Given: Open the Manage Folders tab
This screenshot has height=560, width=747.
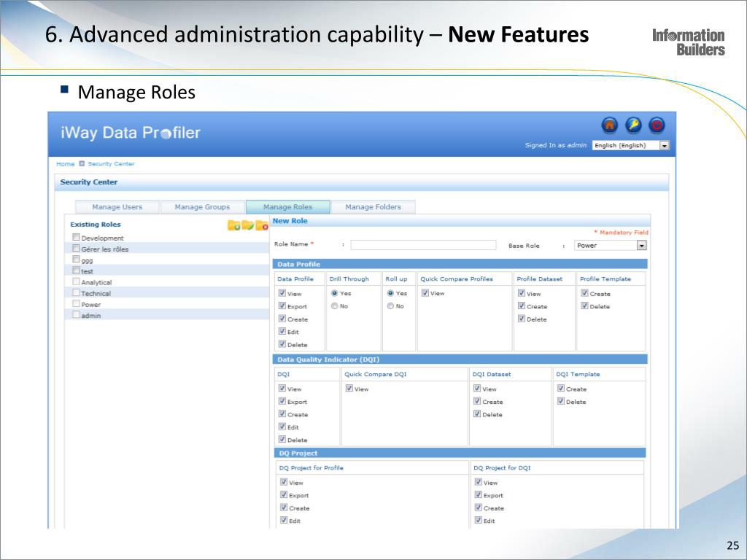Looking at the screenshot, I should (373, 207).
